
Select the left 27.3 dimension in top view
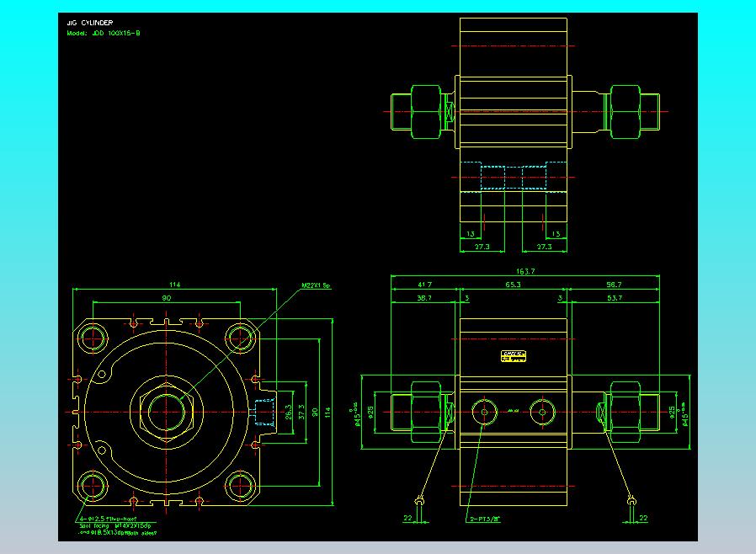[x=483, y=248]
